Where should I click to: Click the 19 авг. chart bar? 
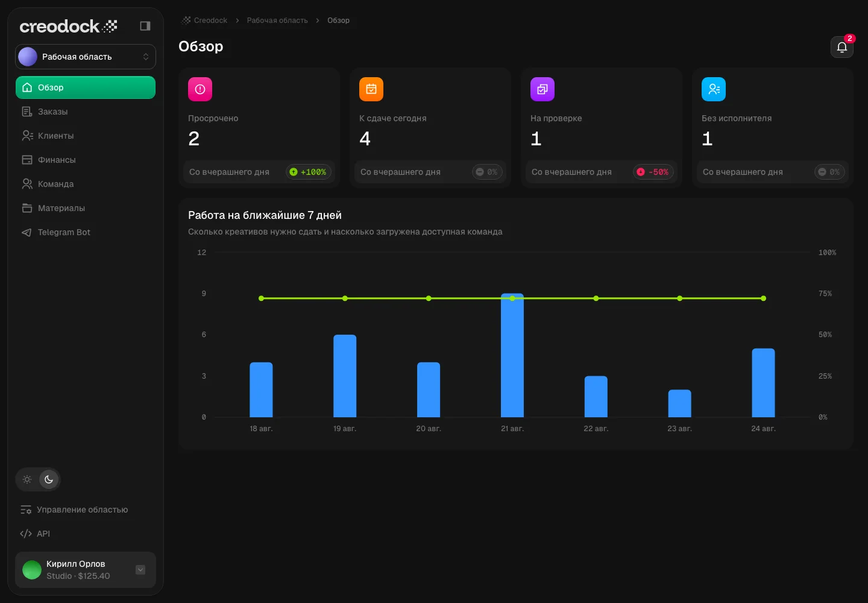345,376
